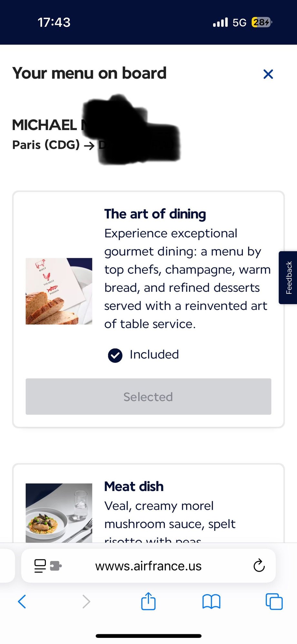Close the Your menu on board panel

[x=268, y=74]
